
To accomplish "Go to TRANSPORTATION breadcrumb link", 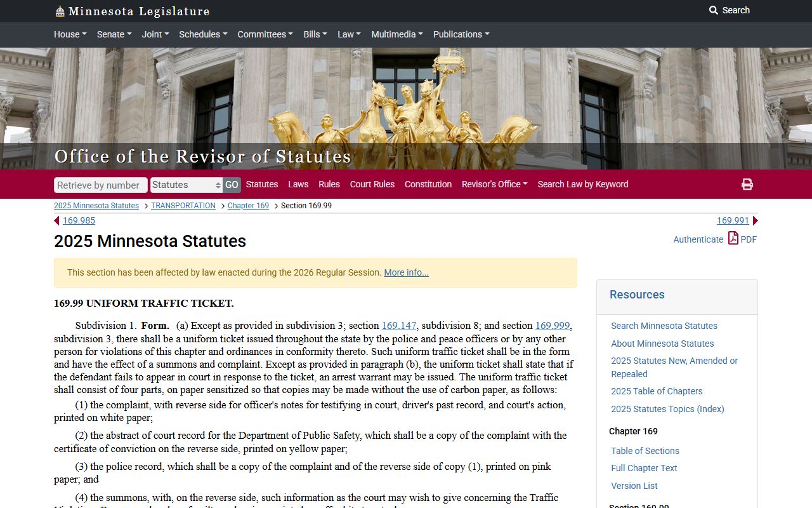I will 183,206.
